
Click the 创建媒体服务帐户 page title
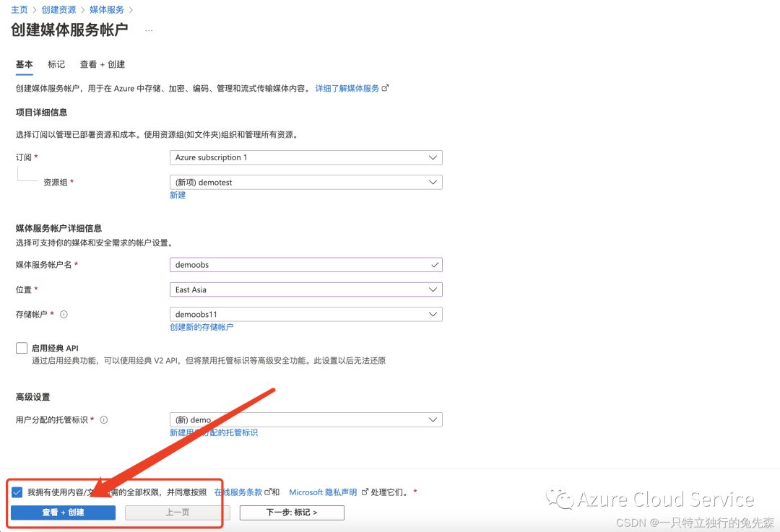(69, 30)
